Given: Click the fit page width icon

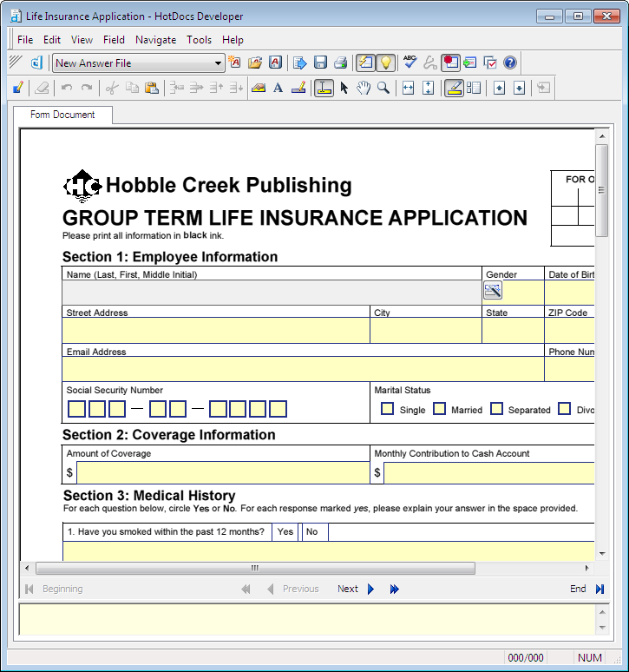Looking at the screenshot, I should (408, 88).
